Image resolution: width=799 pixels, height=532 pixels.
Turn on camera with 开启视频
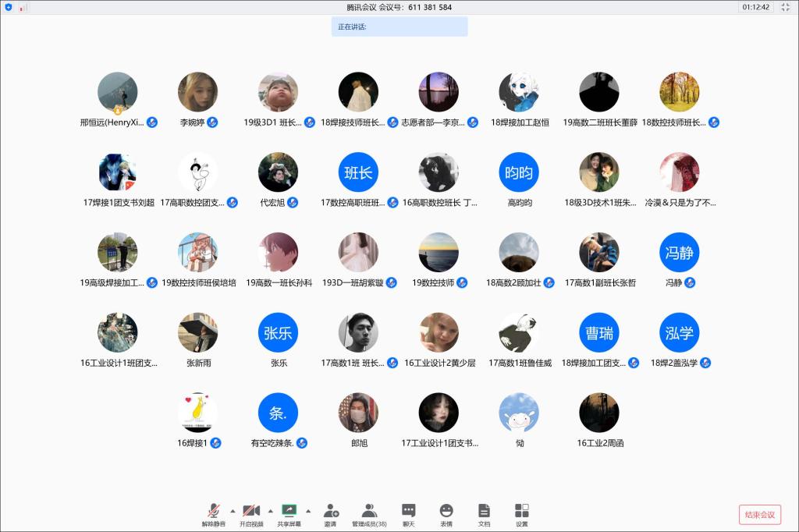[x=251, y=515]
